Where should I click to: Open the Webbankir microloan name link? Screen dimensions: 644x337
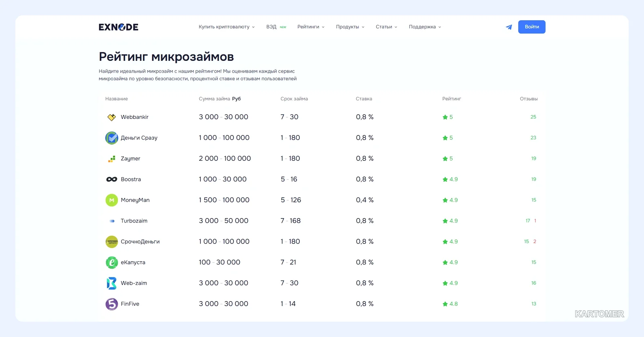[135, 117]
